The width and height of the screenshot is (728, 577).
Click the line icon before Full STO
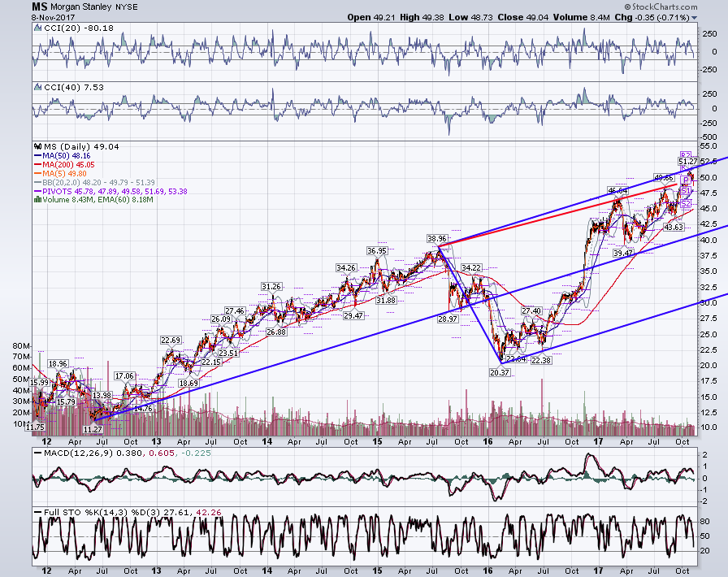pyautogui.click(x=38, y=513)
